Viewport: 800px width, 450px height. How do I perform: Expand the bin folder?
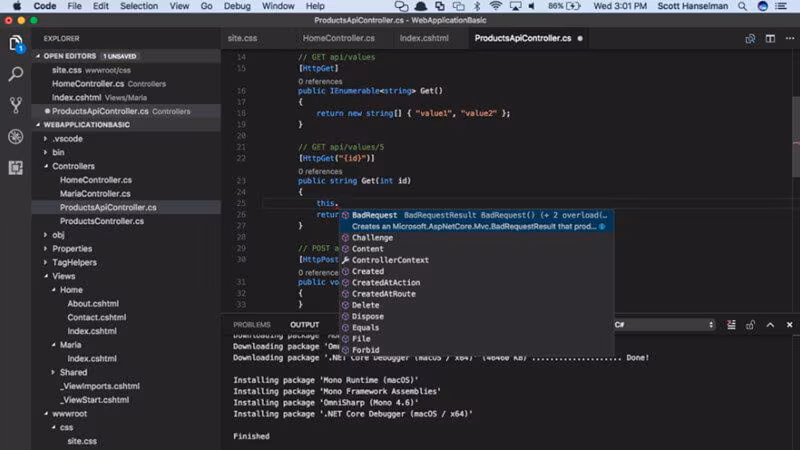45,153
